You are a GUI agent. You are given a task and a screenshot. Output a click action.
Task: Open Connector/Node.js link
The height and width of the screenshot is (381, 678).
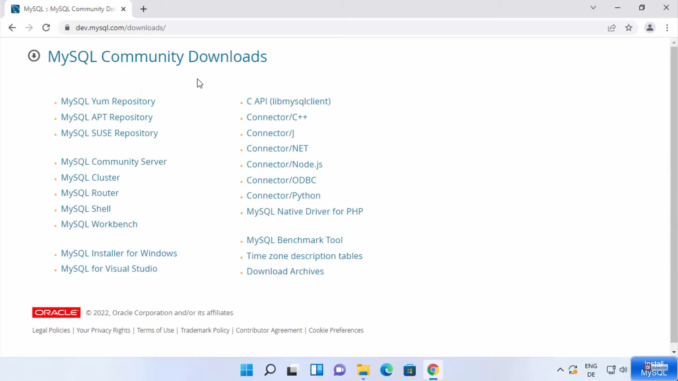coord(285,164)
